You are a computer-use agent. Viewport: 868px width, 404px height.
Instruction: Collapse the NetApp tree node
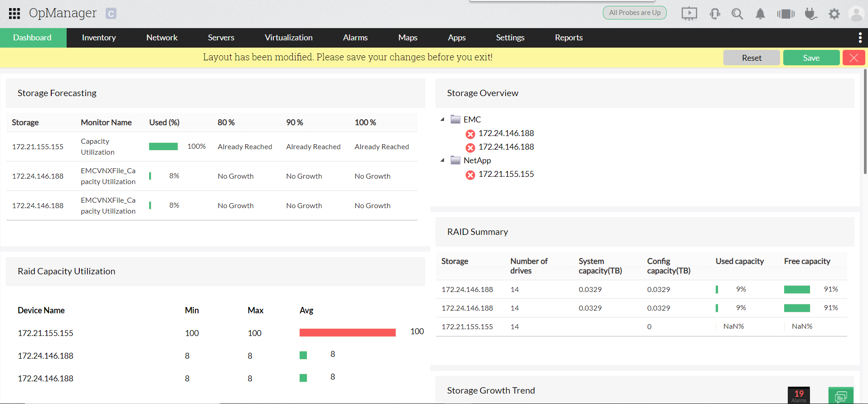[442, 160]
